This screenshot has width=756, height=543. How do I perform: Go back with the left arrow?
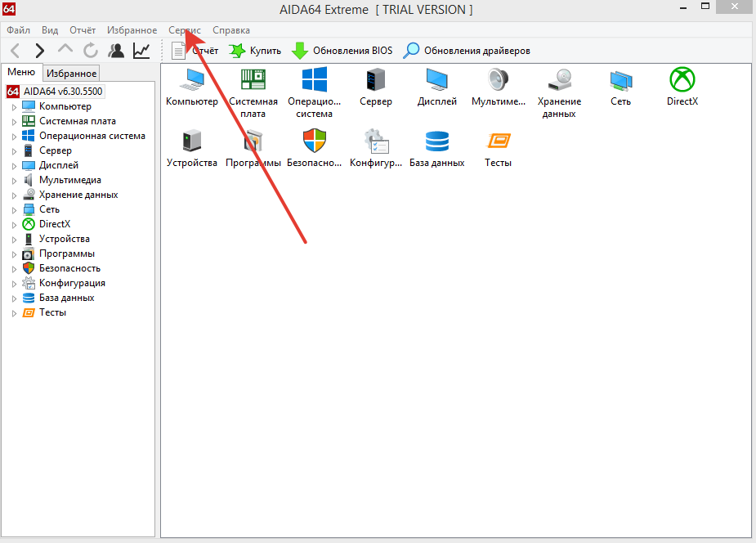[15, 51]
